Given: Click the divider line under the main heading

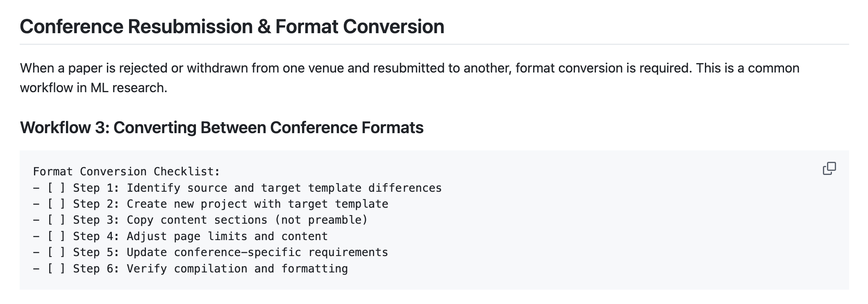Looking at the screenshot, I should click(434, 44).
